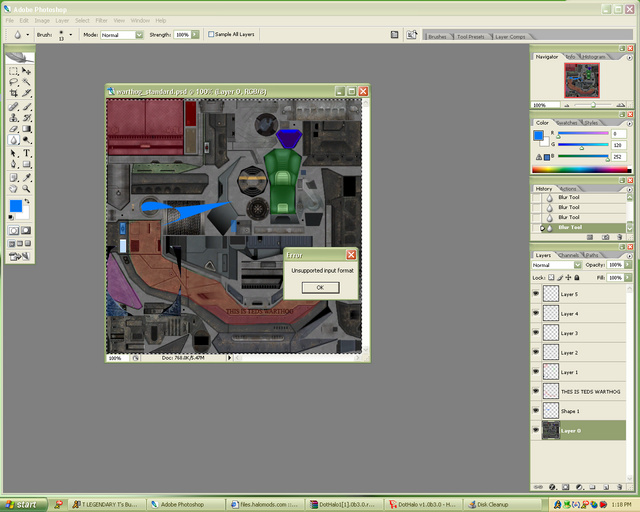The width and height of the screenshot is (640, 512).
Task: Close the Error dialog with X
Action: pyautogui.click(x=351, y=255)
